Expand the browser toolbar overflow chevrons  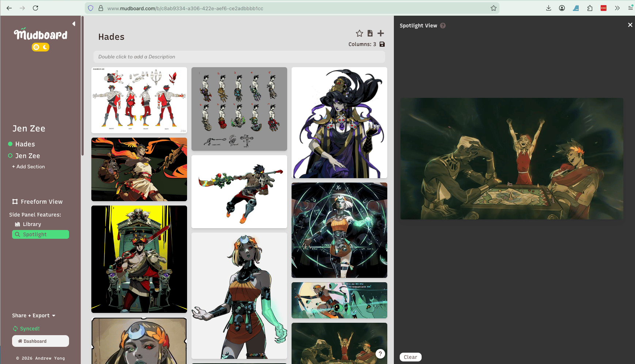click(617, 8)
